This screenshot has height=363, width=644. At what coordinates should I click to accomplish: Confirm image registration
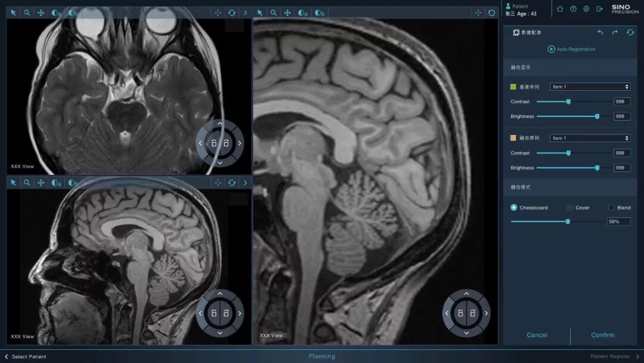(x=602, y=335)
